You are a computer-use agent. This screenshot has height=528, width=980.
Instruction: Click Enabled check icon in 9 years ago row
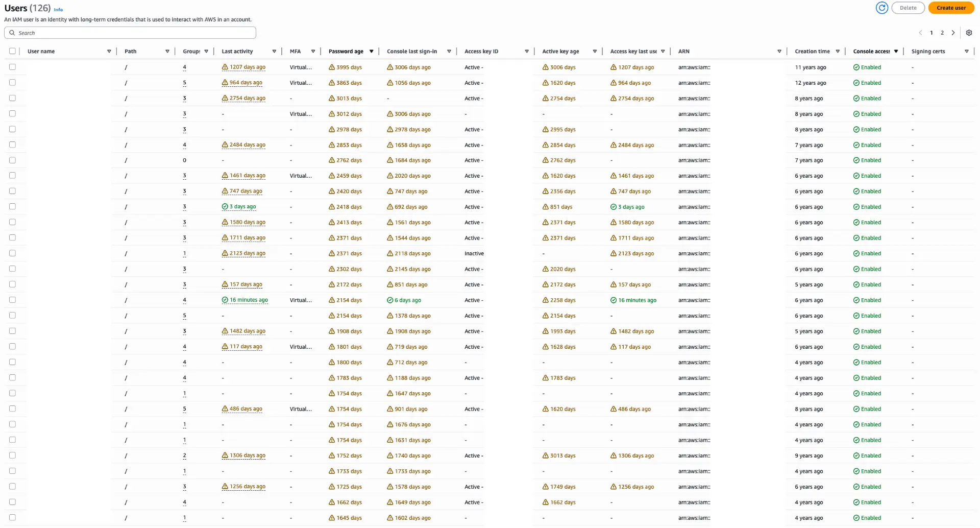(856, 455)
